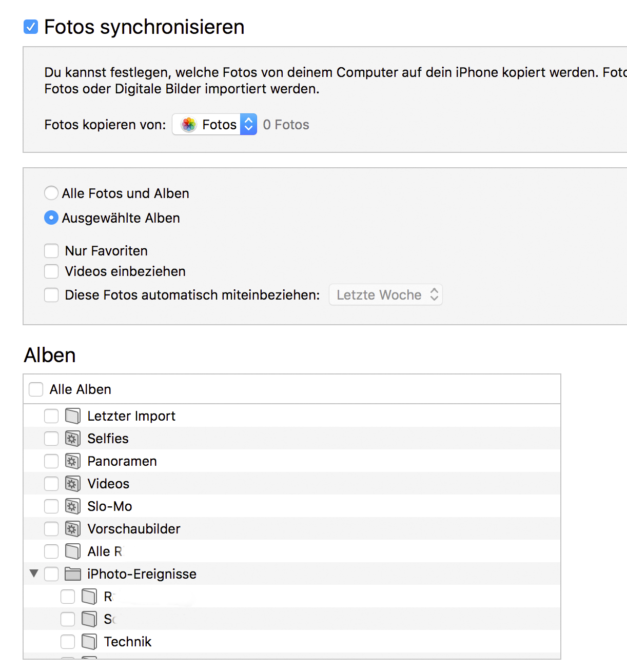Viewport: 627px width, 672px height.
Task: Enable Diese Fotos automatisch miteinbeziehen checkbox
Action: (x=51, y=295)
